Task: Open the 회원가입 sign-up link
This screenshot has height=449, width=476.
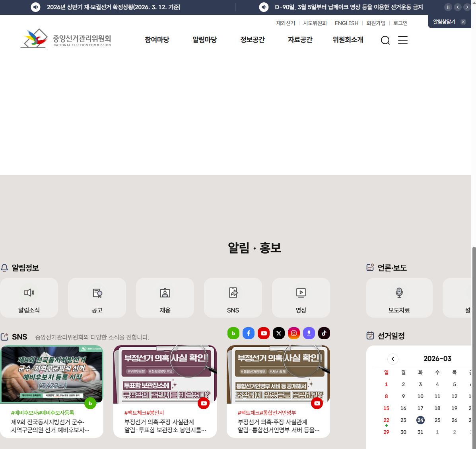Action: tap(375, 23)
